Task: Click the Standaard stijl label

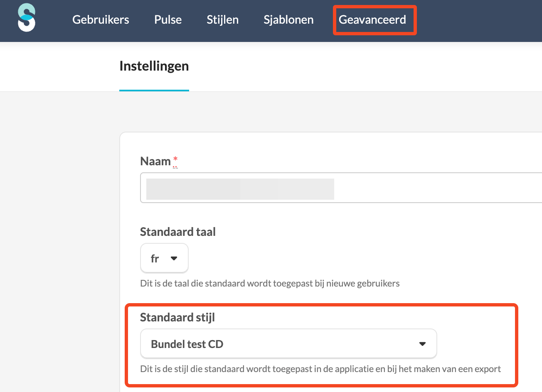Action: (177, 317)
